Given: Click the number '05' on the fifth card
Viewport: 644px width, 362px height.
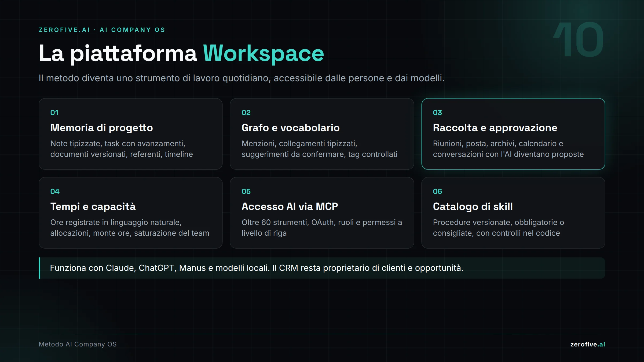Looking at the screenshot, I should pyautogui.click(x=246, y=191).
